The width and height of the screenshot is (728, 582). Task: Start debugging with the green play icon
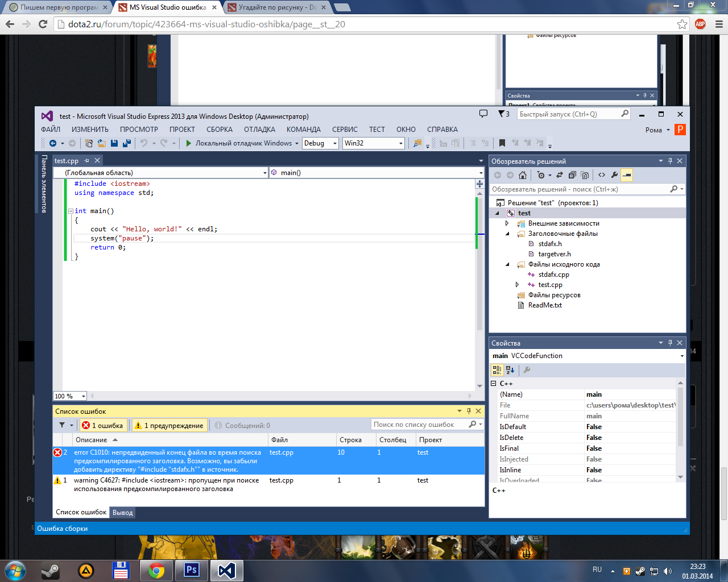189,143
